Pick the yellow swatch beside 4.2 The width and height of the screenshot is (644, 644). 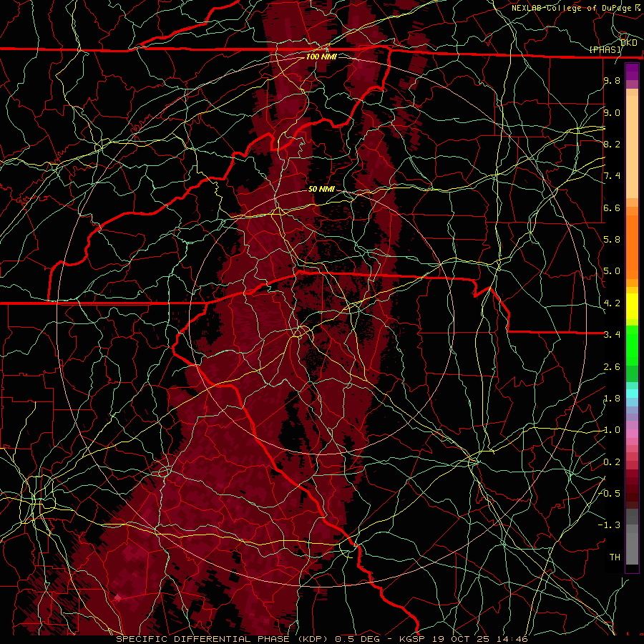[632, 306]
